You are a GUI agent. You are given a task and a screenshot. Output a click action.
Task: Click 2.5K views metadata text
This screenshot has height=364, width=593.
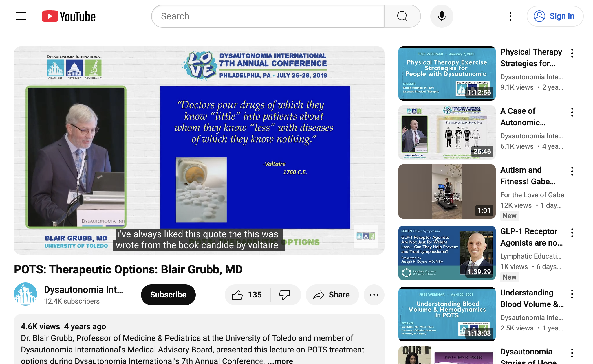coord(517,328)
